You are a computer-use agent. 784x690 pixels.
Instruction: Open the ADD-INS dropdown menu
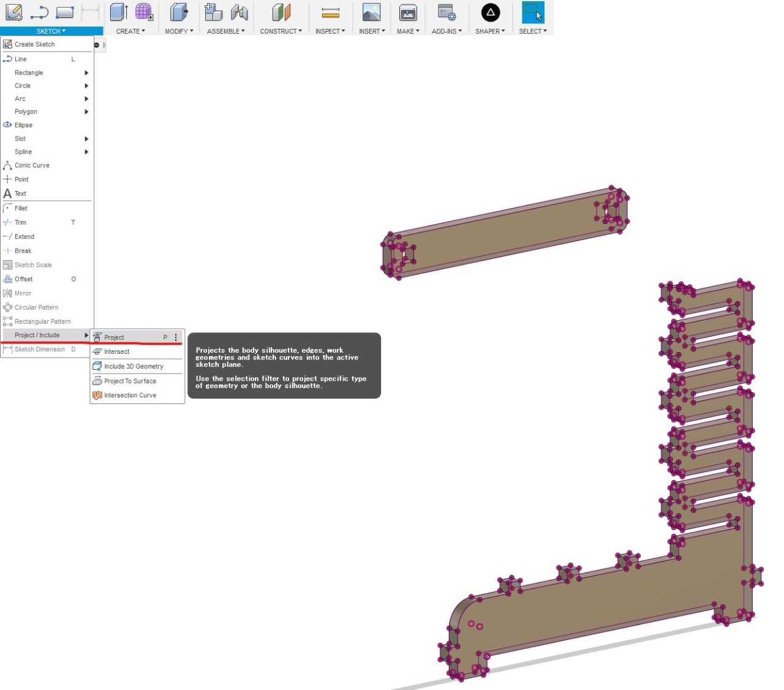[447, 31]
